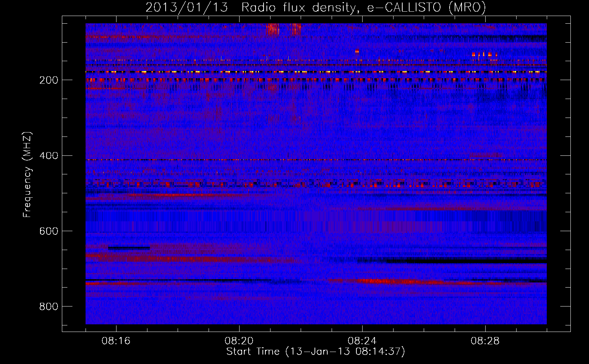Click the 'Frequency (MHZ)' axis label
The height and width of the screenshot is (364, 589).
click(x=27, y=175)
